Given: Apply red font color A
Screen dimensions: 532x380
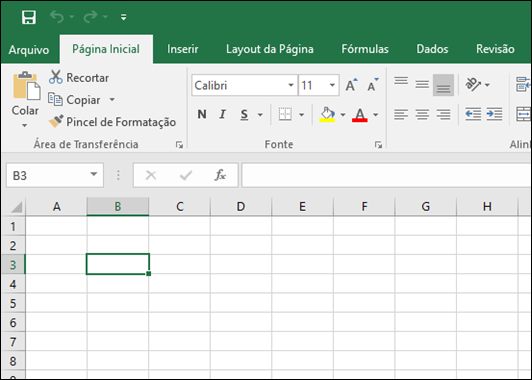Looking at the screenshot, I should 360,115.
